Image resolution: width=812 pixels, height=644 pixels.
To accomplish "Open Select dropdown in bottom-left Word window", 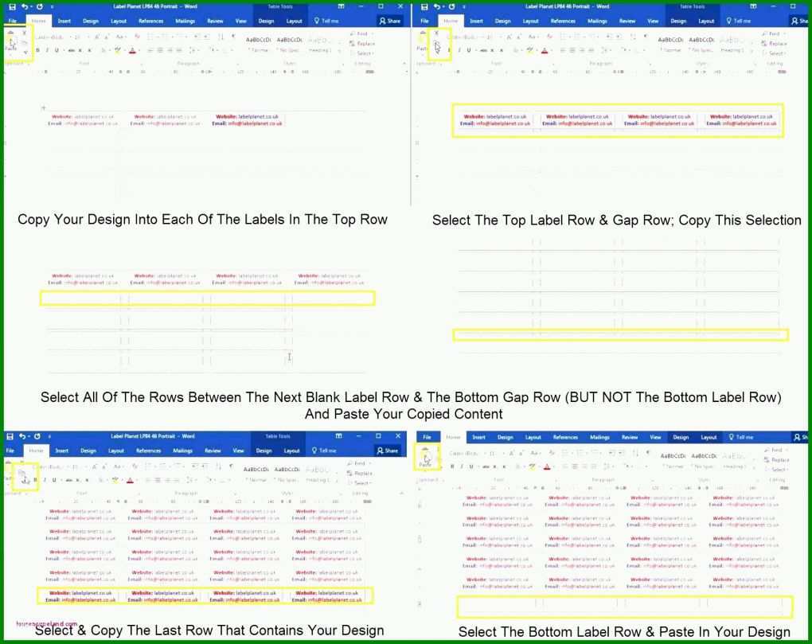I will (x=361, y=483).
